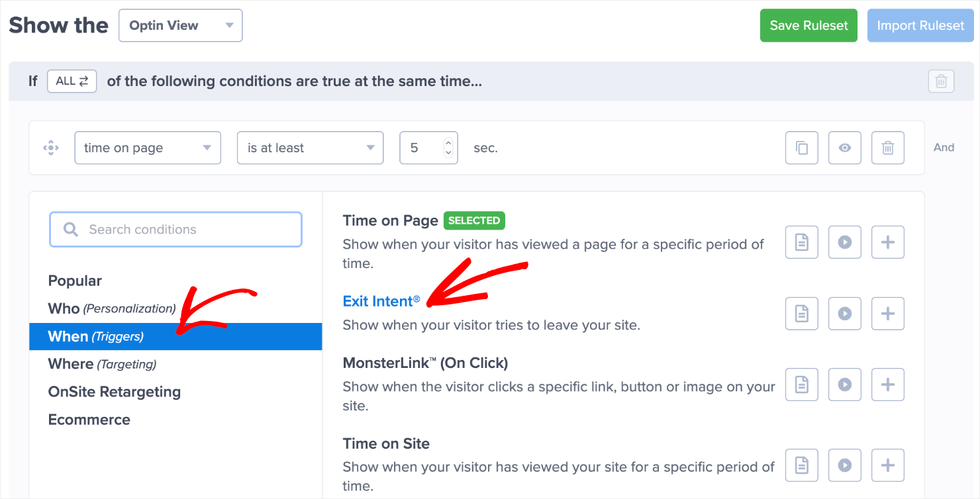Click the Save Ruleset button

click(808, 25)
